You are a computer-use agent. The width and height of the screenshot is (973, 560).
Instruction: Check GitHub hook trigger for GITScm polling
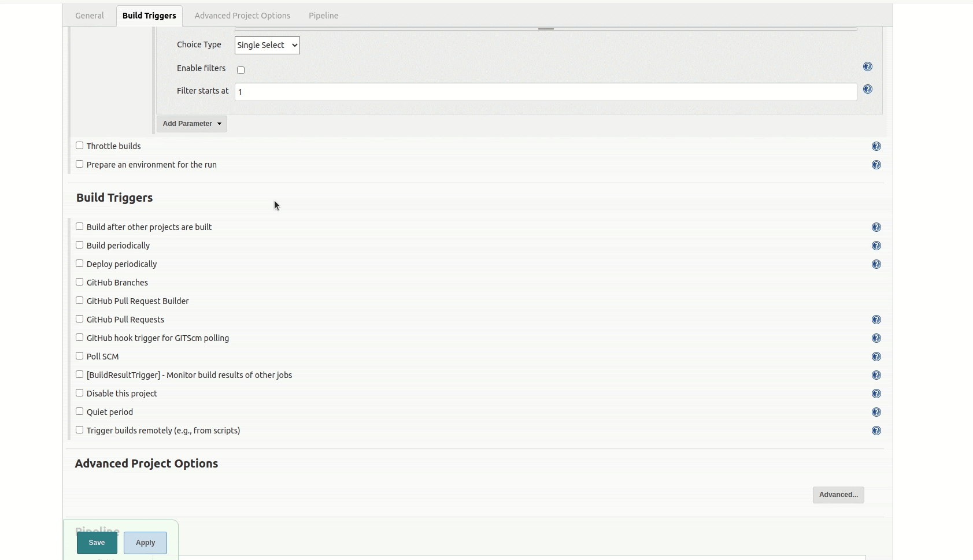pos(80,337)
